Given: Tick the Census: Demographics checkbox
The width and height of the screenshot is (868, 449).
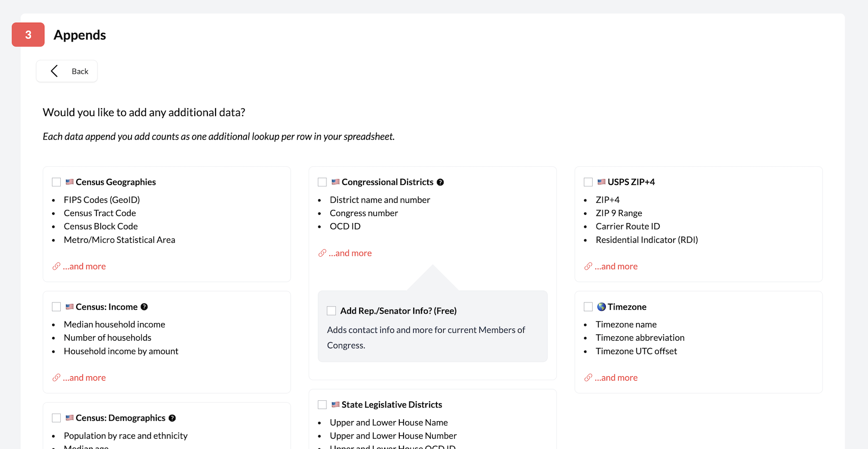Looking at the screenshot, I should tap(56, 418).
